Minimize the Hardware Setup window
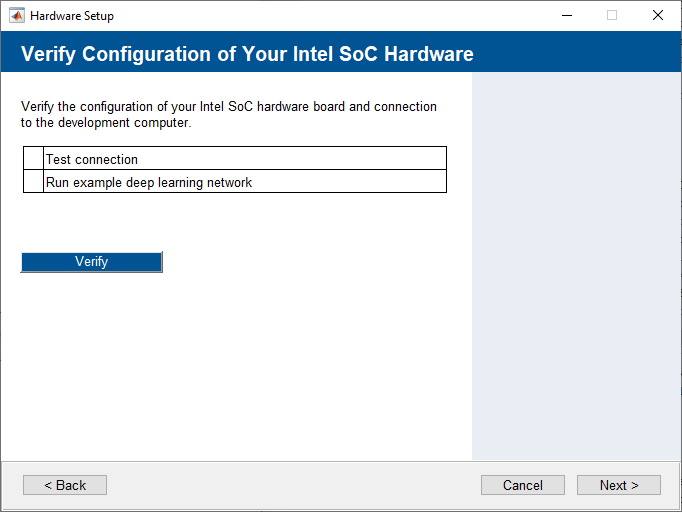Screen dimensions: 682x512 pyautogui.click(x=566, y=16)
